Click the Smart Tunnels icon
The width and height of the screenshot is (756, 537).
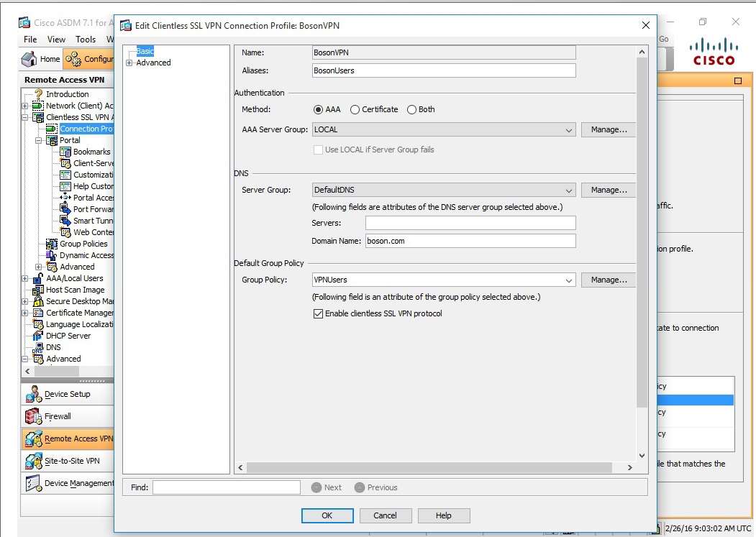[x=65, y=221]
